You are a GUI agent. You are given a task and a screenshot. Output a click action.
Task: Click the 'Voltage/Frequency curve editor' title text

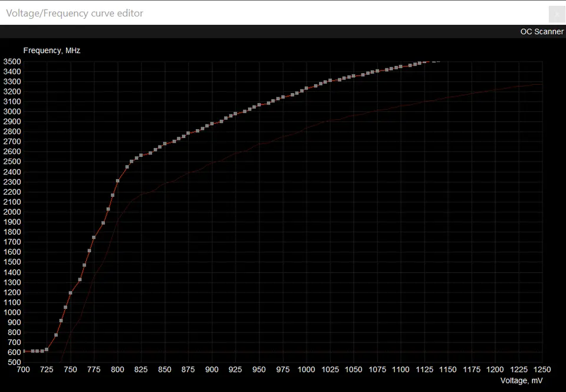(75, 13)
